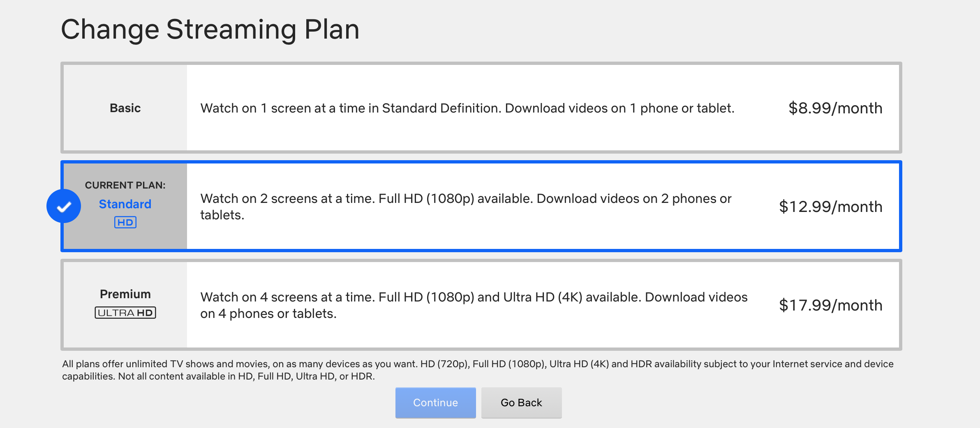Click the Change Streaming Plan heading
Viewport: 980px width, 428px height.
click(x=210, y=30)
